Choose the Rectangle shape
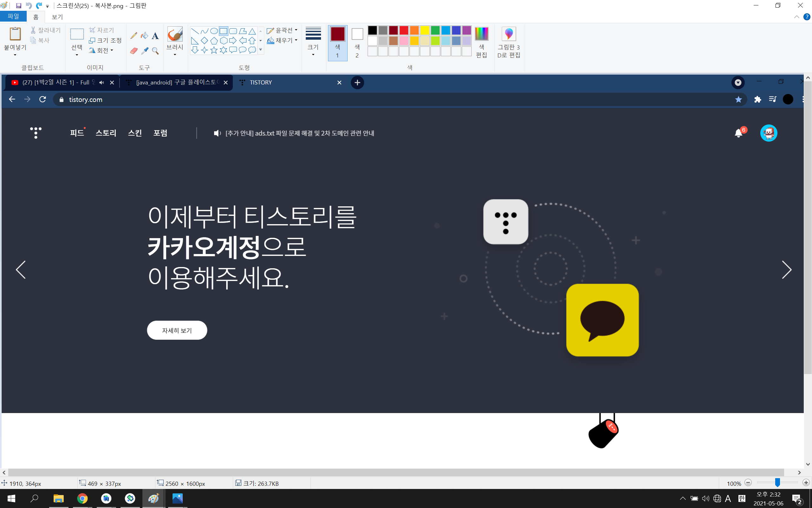This screenshot has height=508, width=812. click(224, 31)
